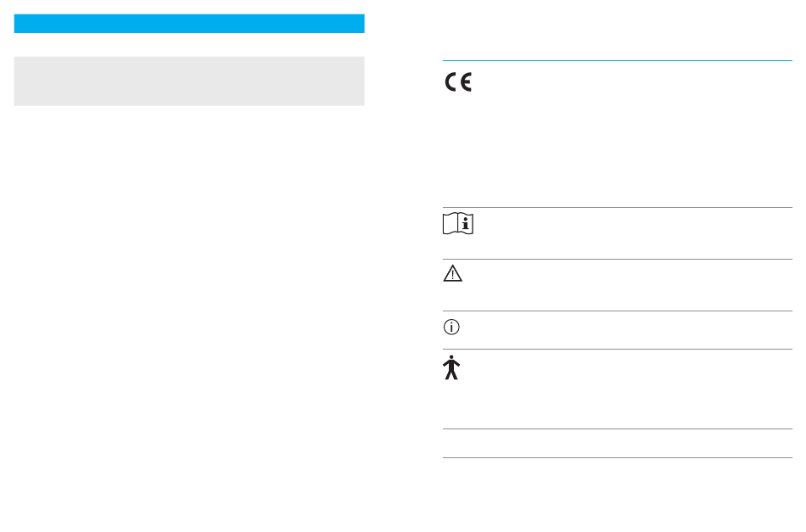Click the standing person figure symbol
Image resolution: width=806 pixels, height=532 pixels.
click(x=451, y=367)
